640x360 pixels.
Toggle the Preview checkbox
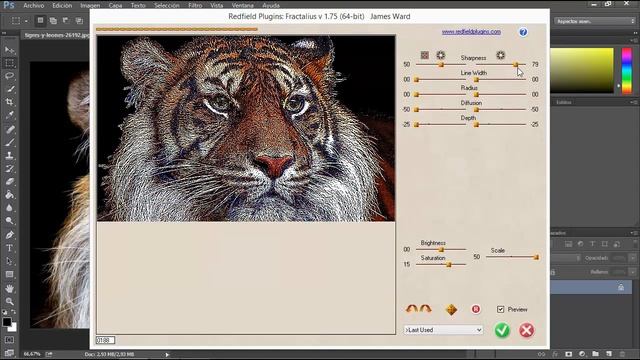tap(500, 309)
